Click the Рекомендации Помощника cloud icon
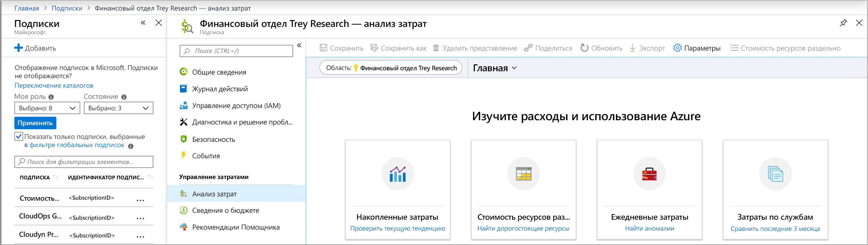The height and width of the screenshot is (245, 868). [183, 227]
